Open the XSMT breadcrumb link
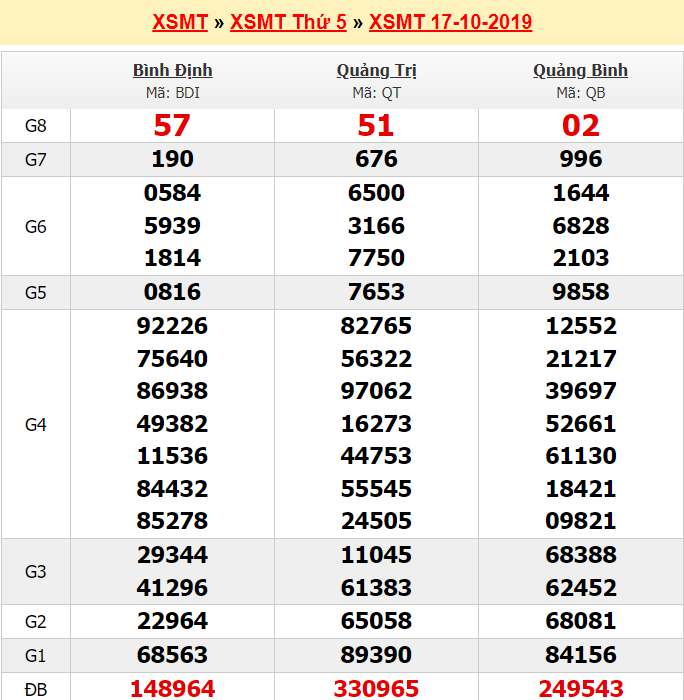The width and height of the screenshot is (684, 700). tap(180, 22)
